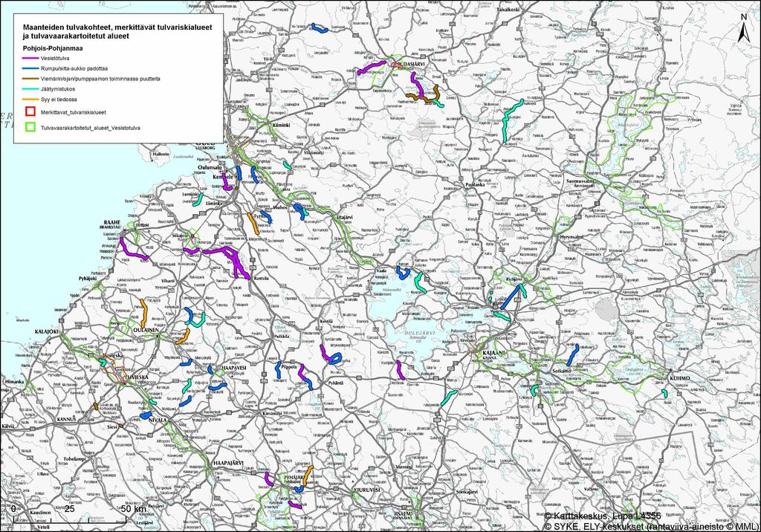The height and width of the screenshot is (532, 761).
Task: Click the PYHÄJÄRVI town label
Action: click(294, 478)
